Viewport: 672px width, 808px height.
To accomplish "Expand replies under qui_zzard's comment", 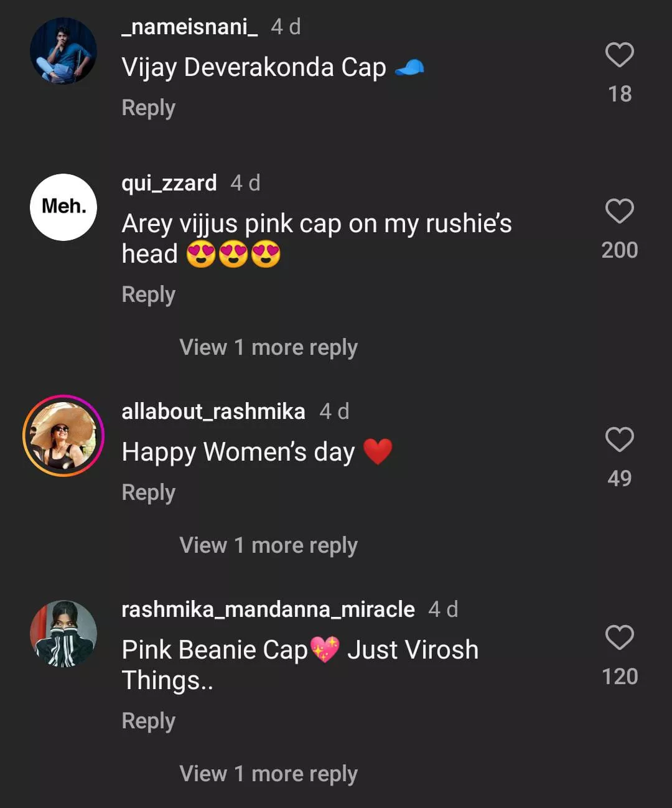I will [x=268, y=347].
